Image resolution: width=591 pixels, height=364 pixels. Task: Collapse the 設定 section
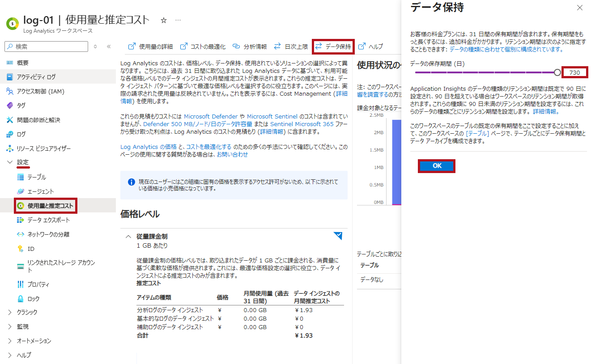pos(10,162)
